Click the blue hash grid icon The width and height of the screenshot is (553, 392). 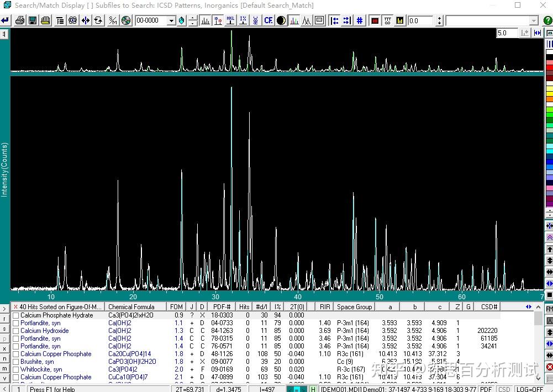[360, 20]
